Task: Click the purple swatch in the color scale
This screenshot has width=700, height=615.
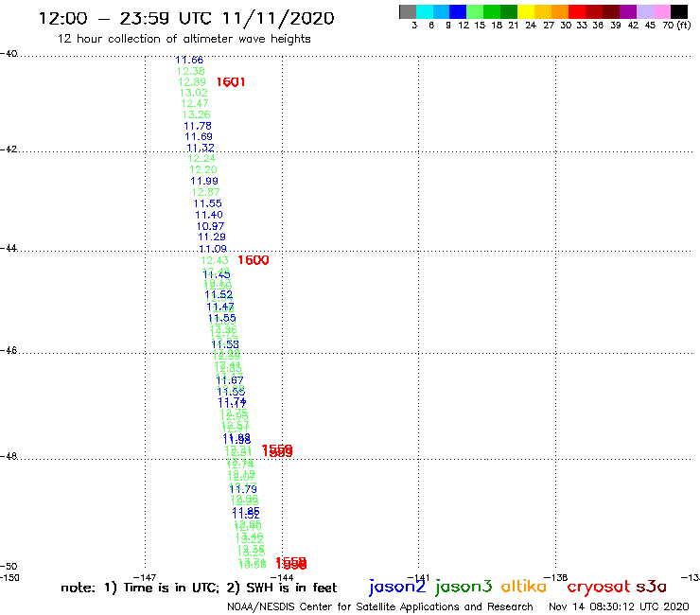Action: point(628,11)
